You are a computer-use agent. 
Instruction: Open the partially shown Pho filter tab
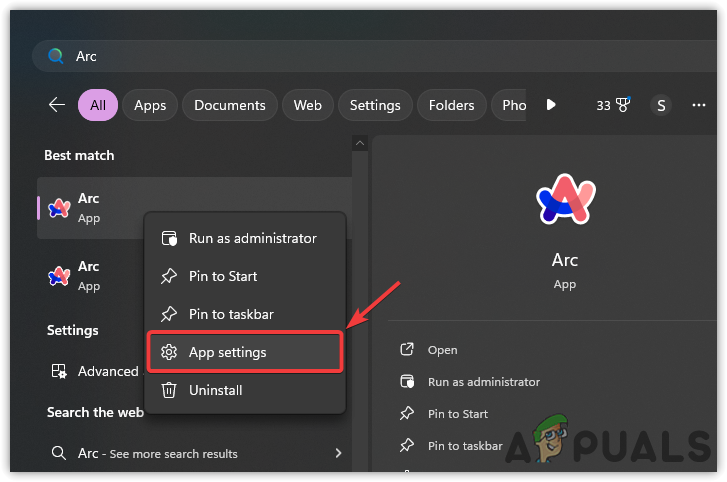(509, 105)
